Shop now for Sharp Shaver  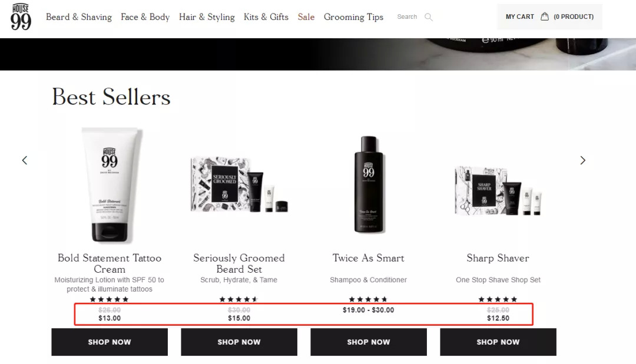click(498, 342)
